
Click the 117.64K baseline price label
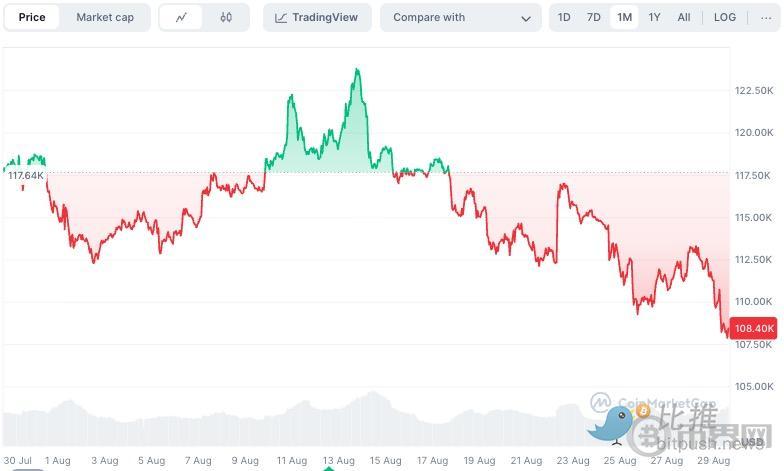[x=26, y=175]
